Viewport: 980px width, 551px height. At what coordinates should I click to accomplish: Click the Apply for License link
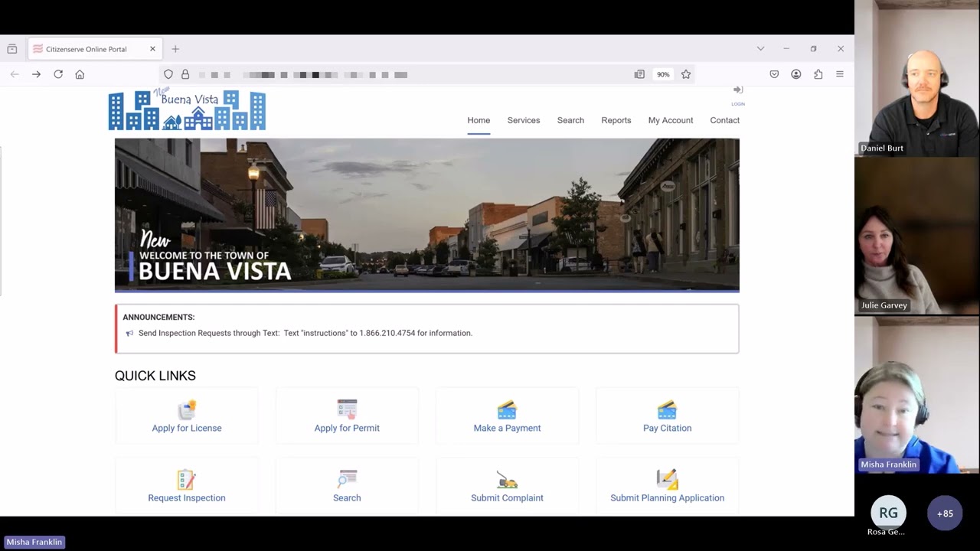coord(187,428)
